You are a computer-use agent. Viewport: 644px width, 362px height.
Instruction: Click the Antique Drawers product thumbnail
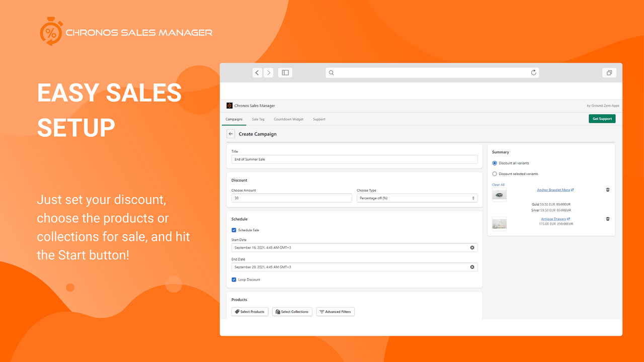499,224
